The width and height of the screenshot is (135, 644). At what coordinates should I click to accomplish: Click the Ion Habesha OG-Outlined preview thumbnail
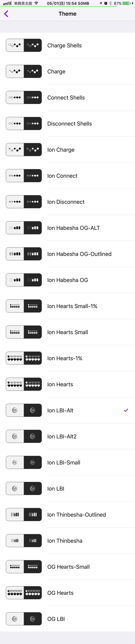click(24, 254)
